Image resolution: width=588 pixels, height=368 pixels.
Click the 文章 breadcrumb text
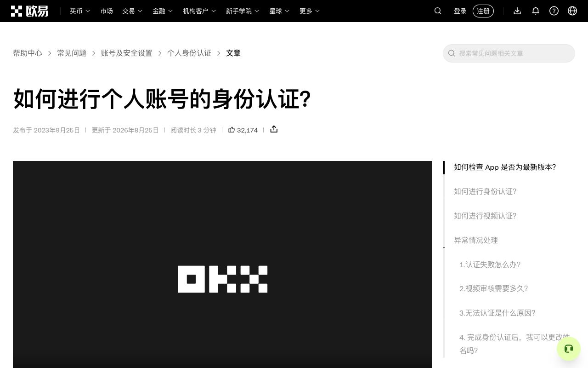233,53
